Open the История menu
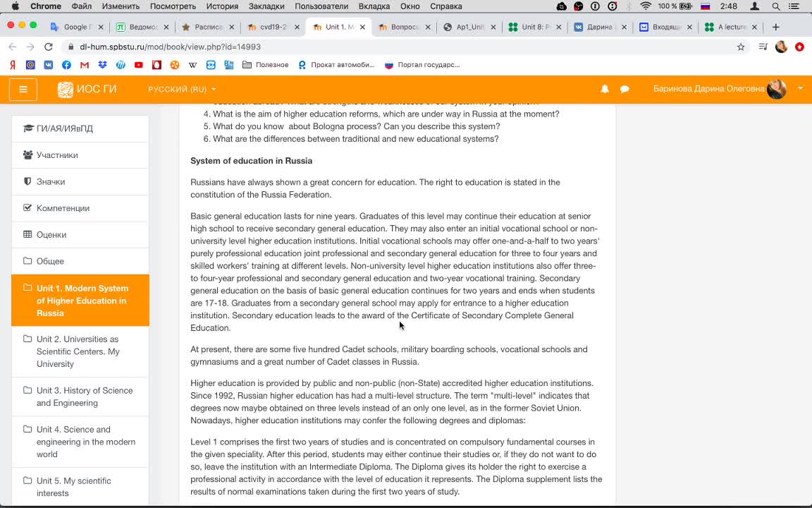This screenshot has height=508, width=812. point(222,6)
